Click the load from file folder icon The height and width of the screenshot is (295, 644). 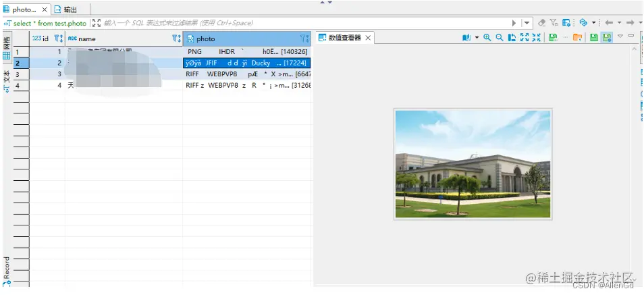click(x=577, y=38)
